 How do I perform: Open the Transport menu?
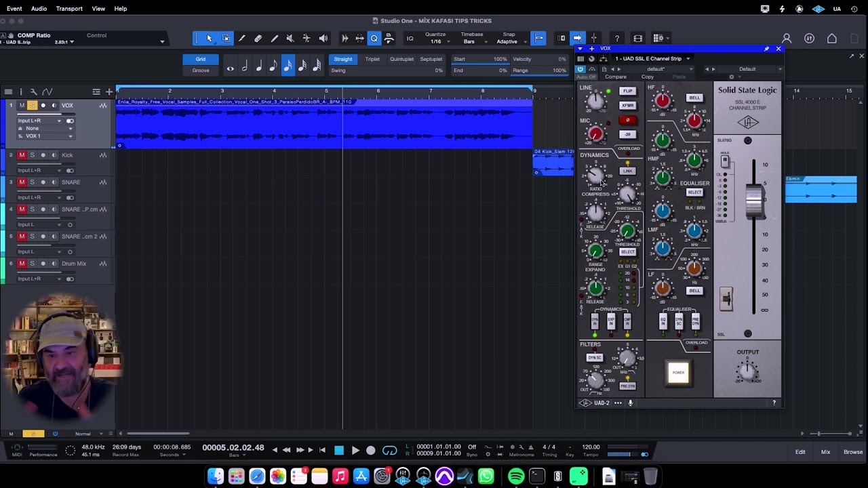click(69, 9)
